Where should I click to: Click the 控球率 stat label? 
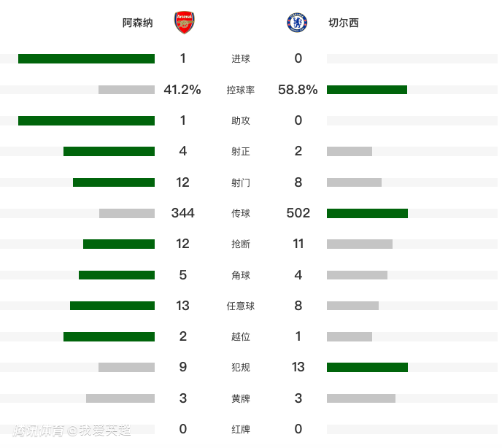point(241,90)
